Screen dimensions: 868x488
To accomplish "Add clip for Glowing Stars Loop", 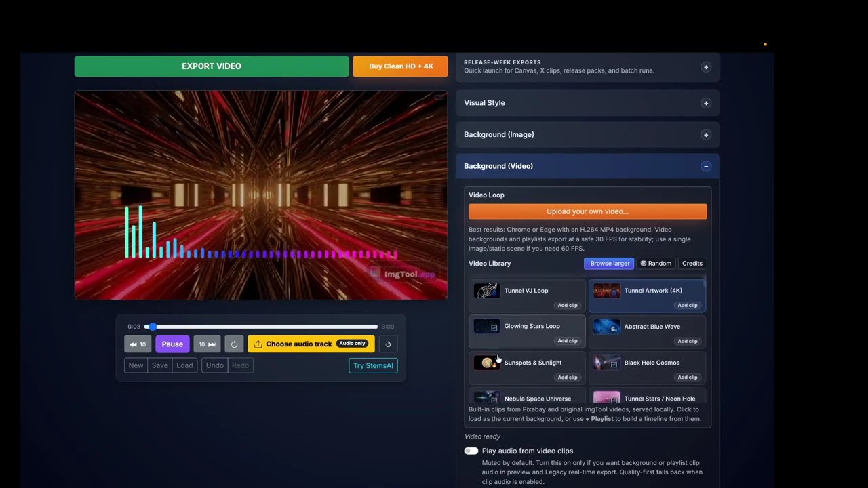I will pyautogui.click(x=568, y=341).
